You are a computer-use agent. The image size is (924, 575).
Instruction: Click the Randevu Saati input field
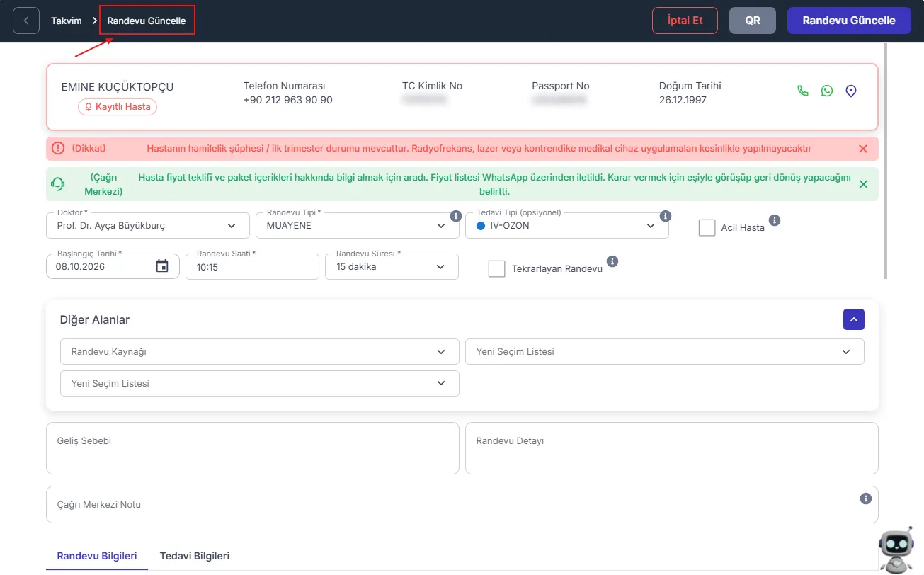[252, 266]
